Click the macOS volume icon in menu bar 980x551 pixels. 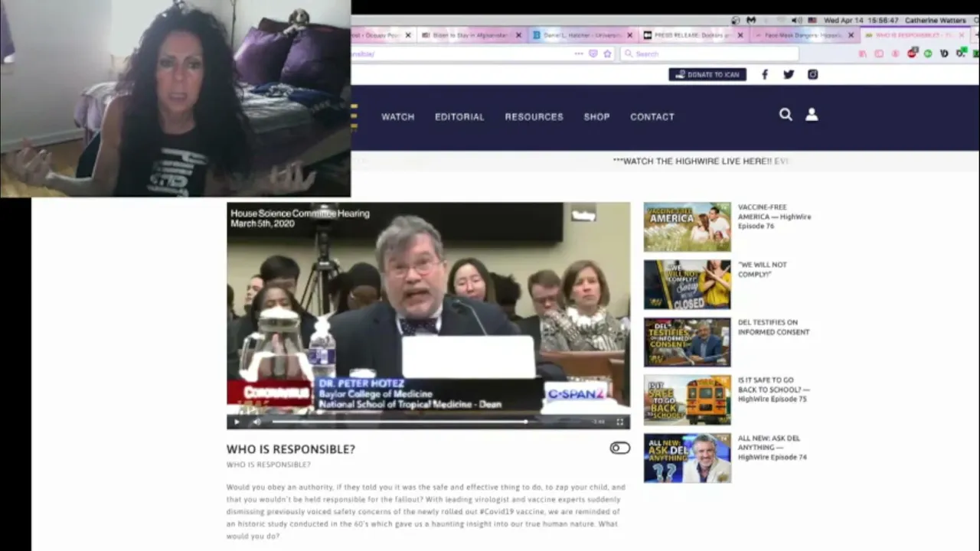[x=796, y=20]
